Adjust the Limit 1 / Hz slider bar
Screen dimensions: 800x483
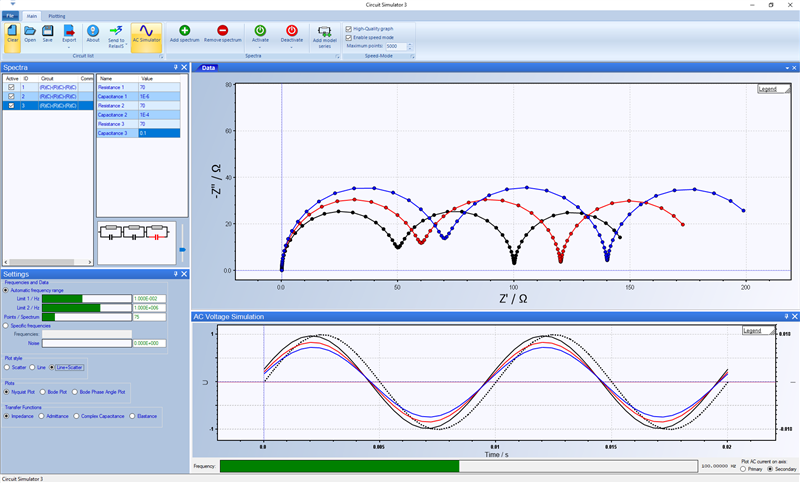click(87, 299)
